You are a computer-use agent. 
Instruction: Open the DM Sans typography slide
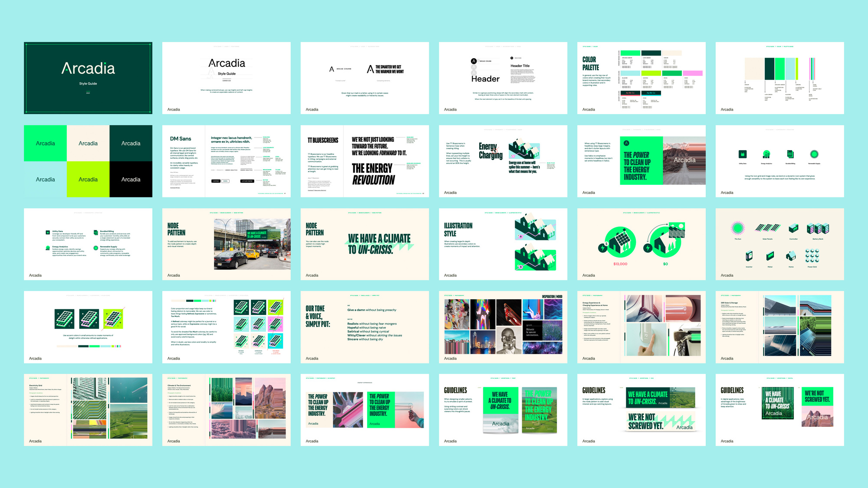(x=226, y=161)
